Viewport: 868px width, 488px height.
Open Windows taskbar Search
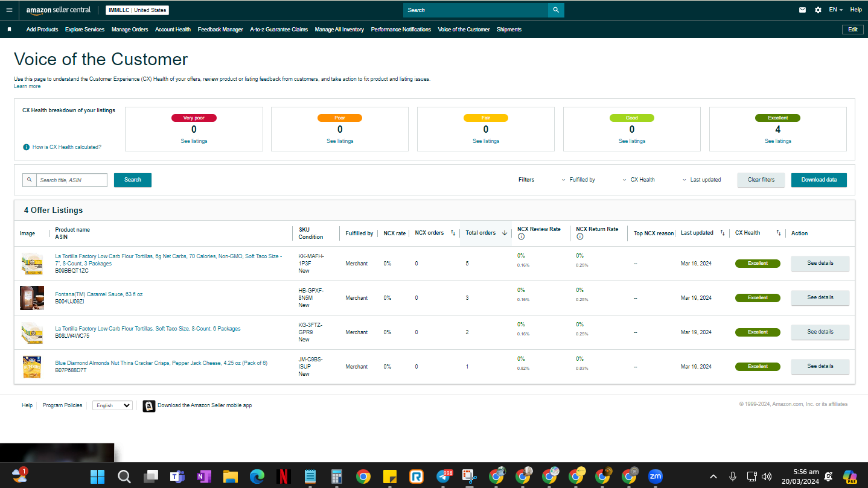[x=124, y=477]
